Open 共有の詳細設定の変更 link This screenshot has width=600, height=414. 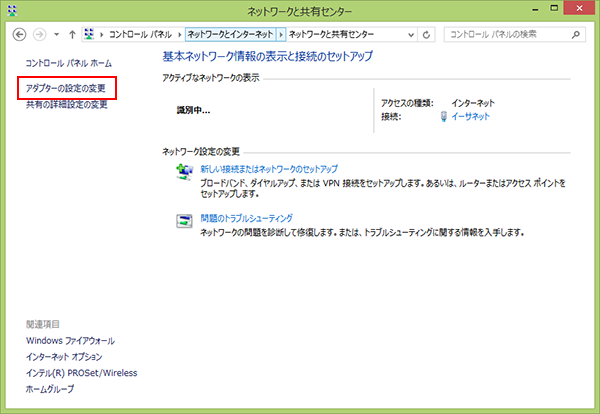point(67,104)
